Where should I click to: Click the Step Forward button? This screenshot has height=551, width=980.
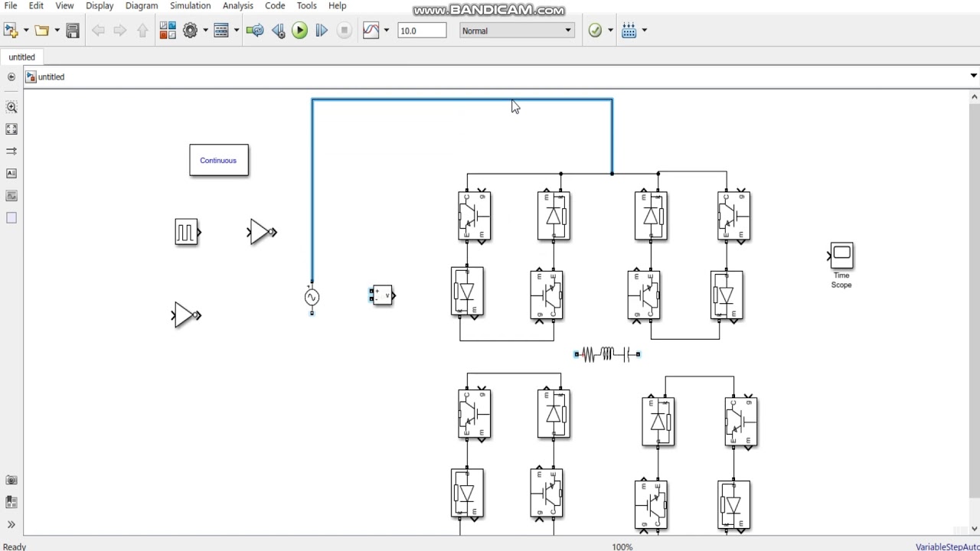(x=322, y=31)
